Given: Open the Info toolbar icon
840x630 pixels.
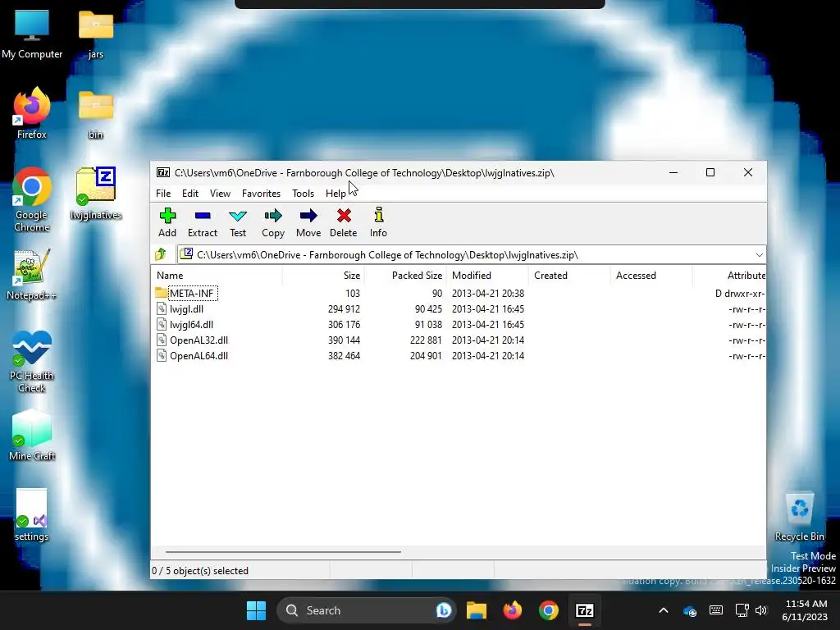Looking at the screenshot, I should [378, 215].
